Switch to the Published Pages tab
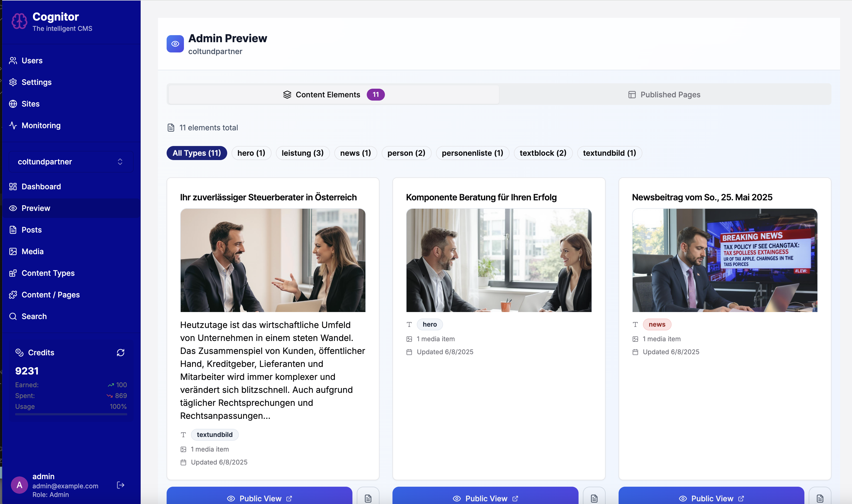852x504 pixels. coord(665,95)
